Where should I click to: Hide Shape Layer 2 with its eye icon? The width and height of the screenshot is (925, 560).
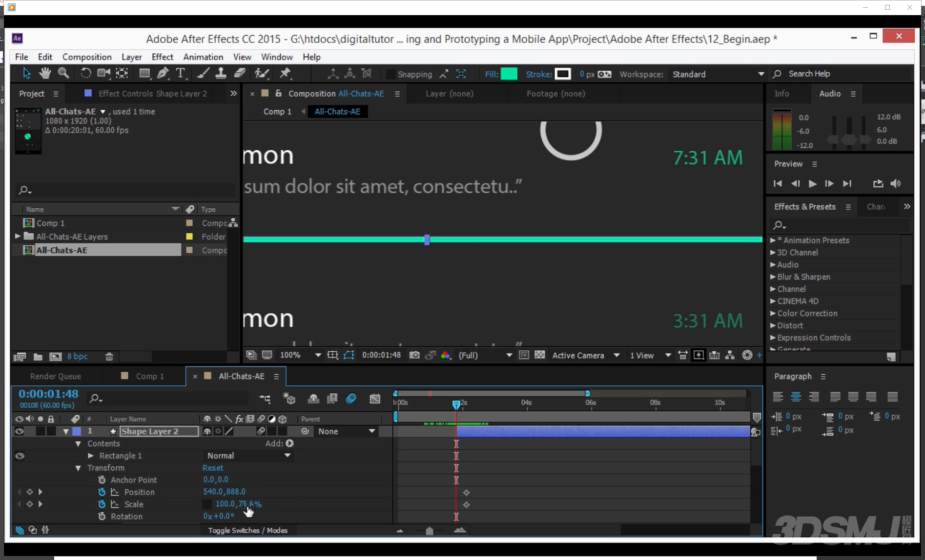(19, 431)
